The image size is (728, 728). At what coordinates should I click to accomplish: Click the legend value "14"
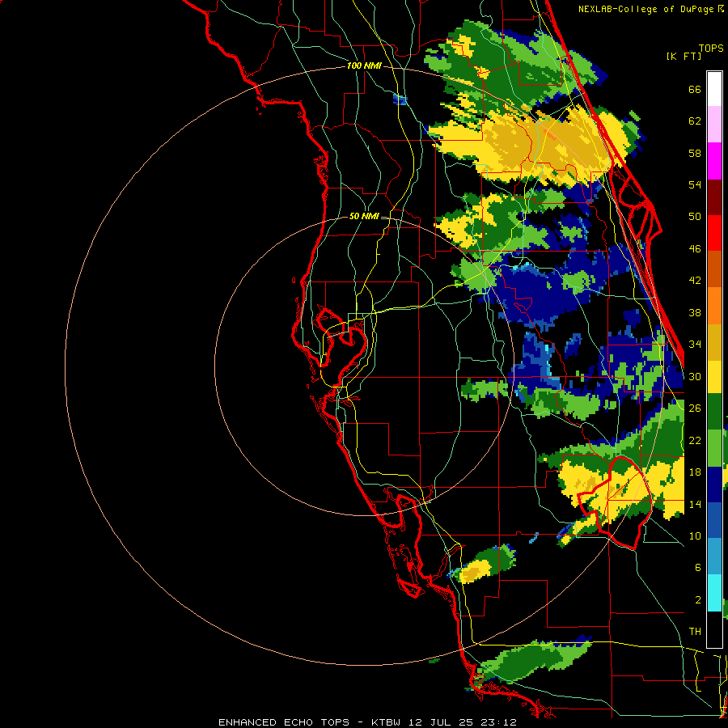coord(695,504)
